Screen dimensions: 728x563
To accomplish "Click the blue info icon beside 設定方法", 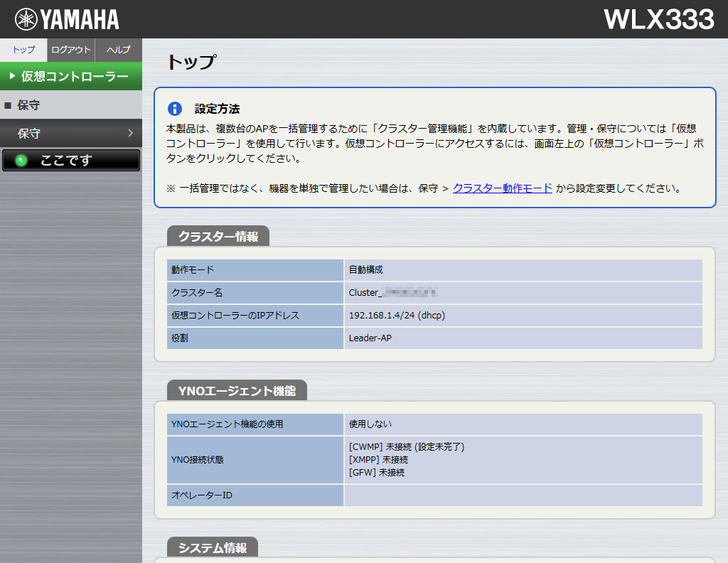I will tap(175, 109).
